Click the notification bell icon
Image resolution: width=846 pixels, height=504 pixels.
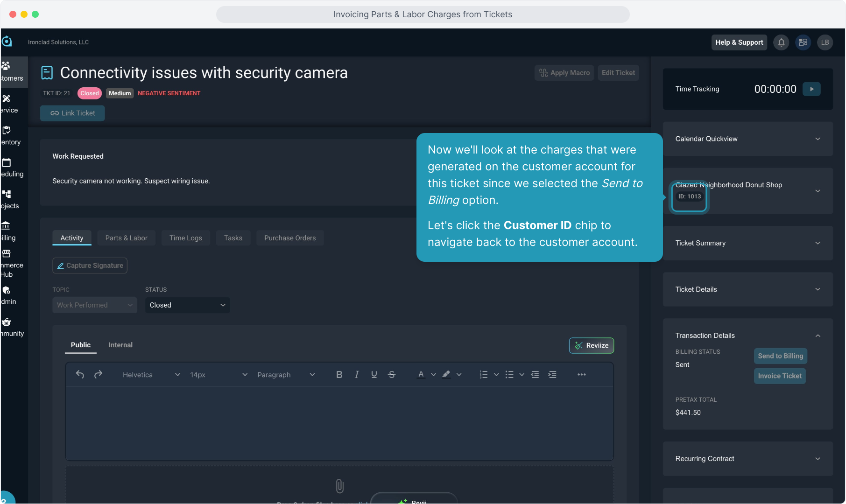pyautogui.click(x=781, y=42)
